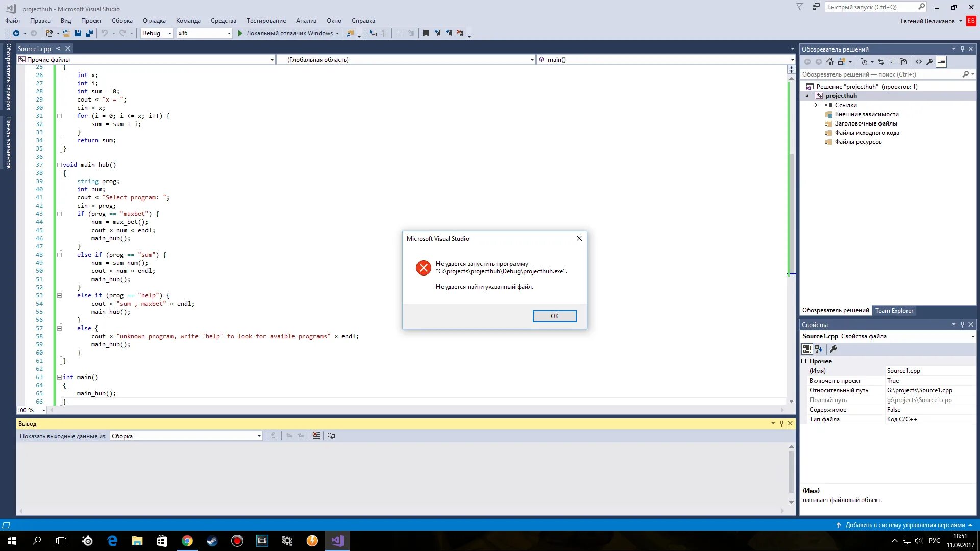Auto-hide pin for Output panel
Viewport: 980px width, 551px height.
[x=781, y=423]
